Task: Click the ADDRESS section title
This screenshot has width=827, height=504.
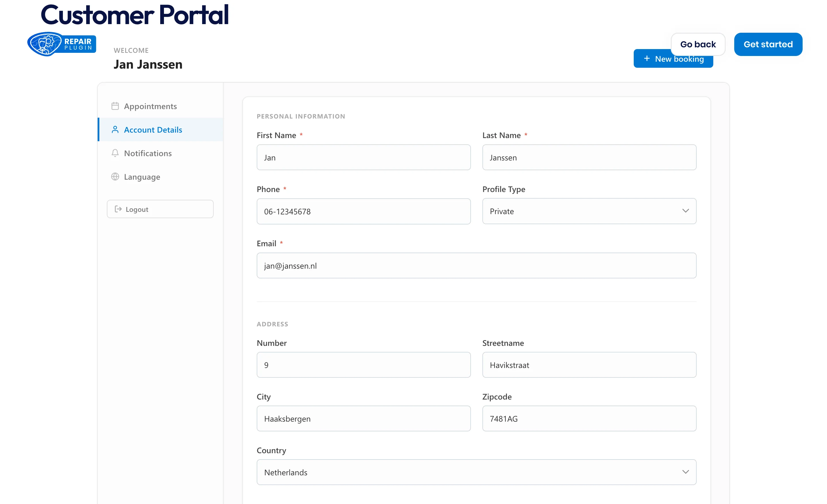Action: point(273,324)
